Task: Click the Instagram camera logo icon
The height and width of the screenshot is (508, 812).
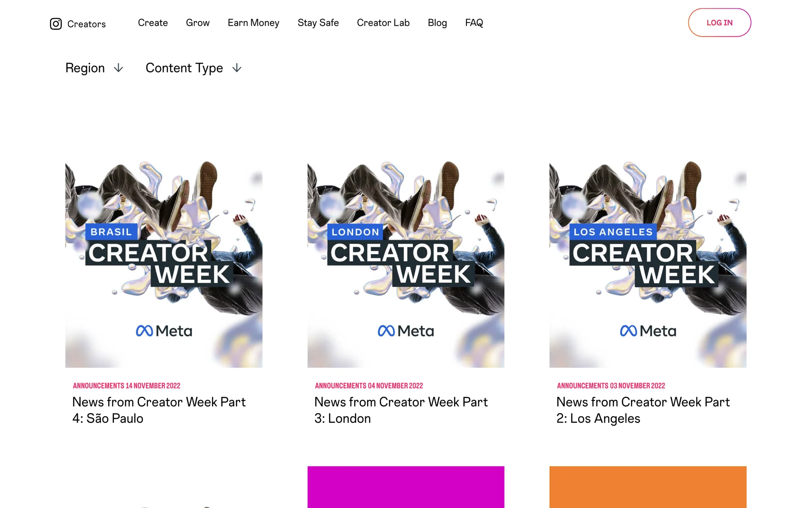Action: (x=56, y=24)
